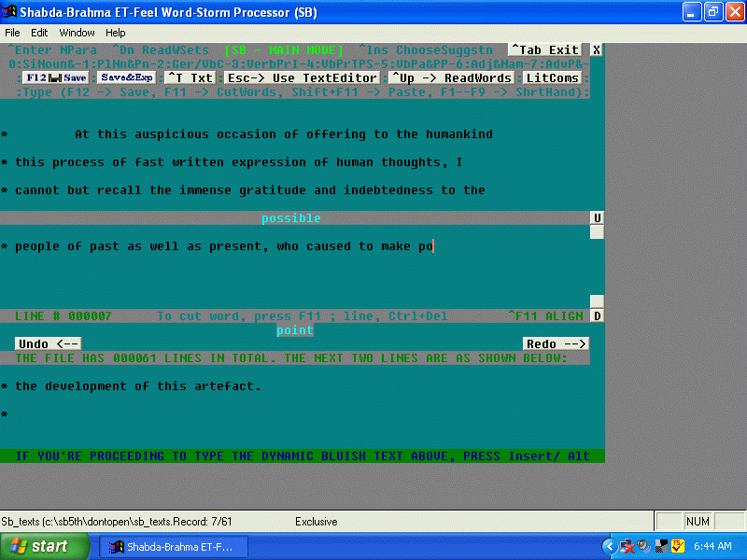Open the Window menu

pos(77,33)
